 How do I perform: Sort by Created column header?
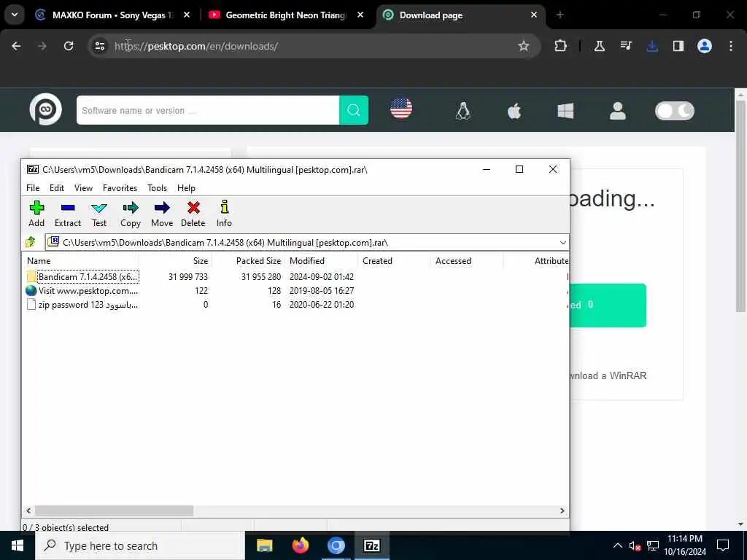pos(395,261)
